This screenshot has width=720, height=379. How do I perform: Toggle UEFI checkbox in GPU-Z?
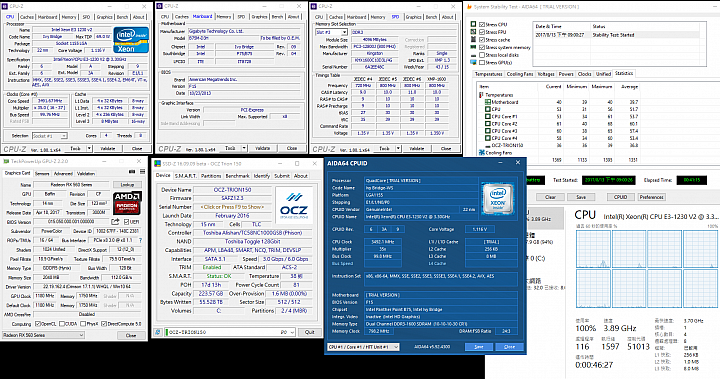click(126, 222)
